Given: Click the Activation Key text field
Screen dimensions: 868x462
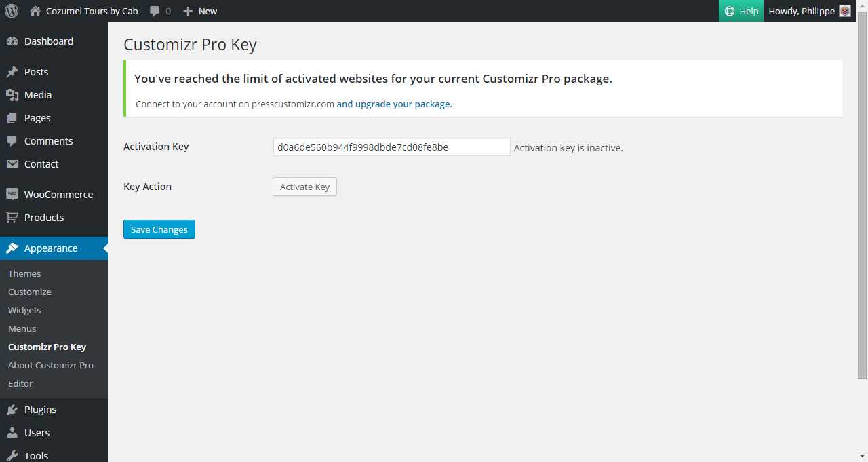Looking at the screenshot, I should [x=391, y=147].
